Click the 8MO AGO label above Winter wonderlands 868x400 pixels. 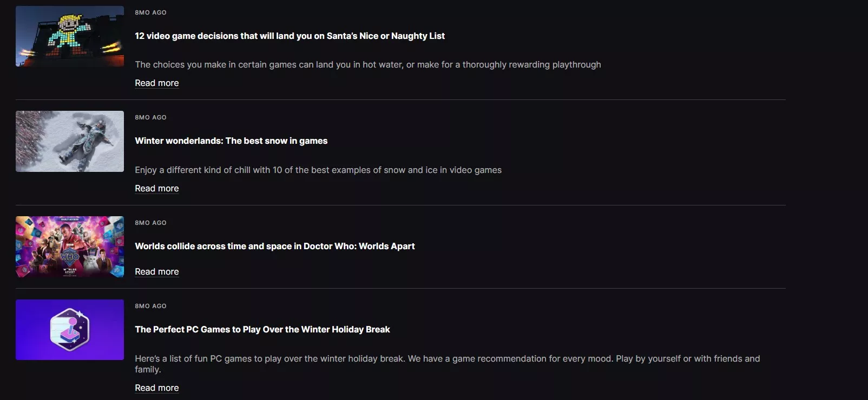[150, 117]
